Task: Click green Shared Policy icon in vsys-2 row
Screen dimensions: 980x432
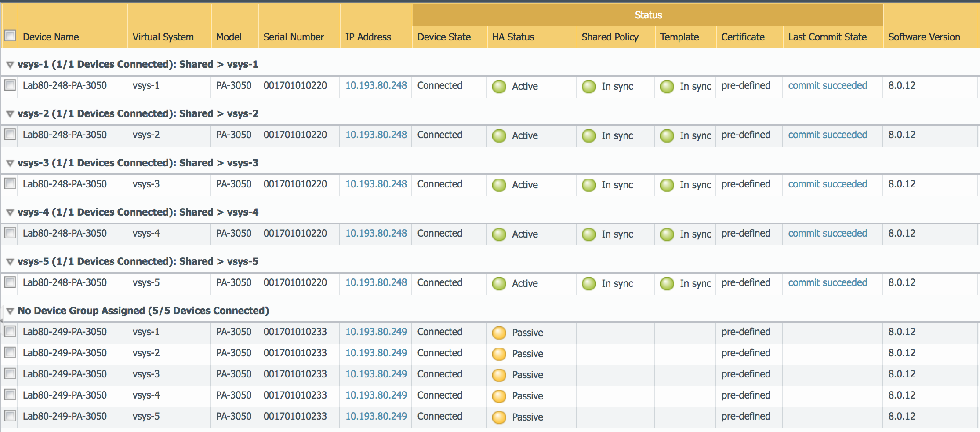Action: point(588,136)
